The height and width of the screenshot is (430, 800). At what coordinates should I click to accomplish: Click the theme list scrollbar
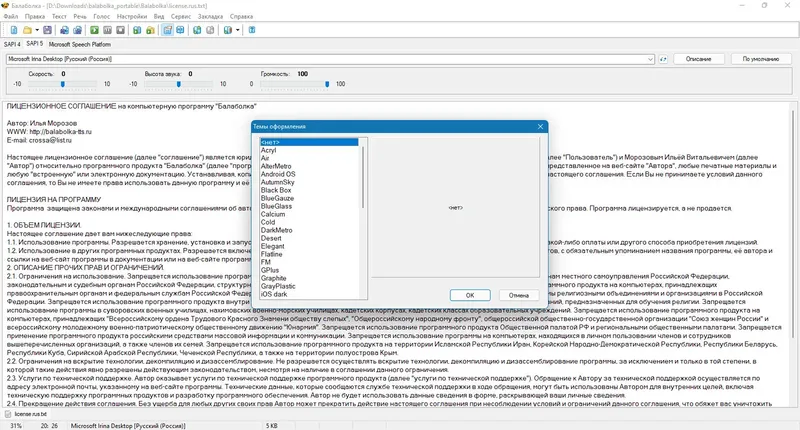tap(363, 177)
